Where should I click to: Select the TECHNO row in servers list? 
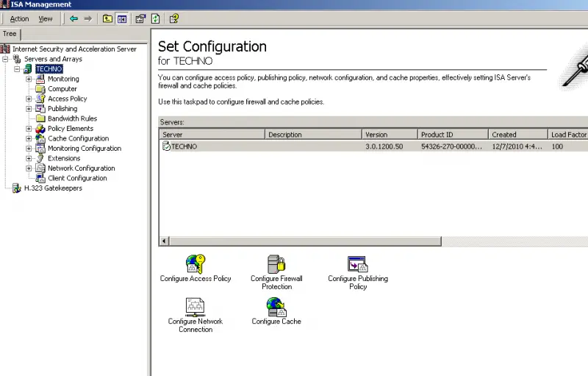coord(373,146)
